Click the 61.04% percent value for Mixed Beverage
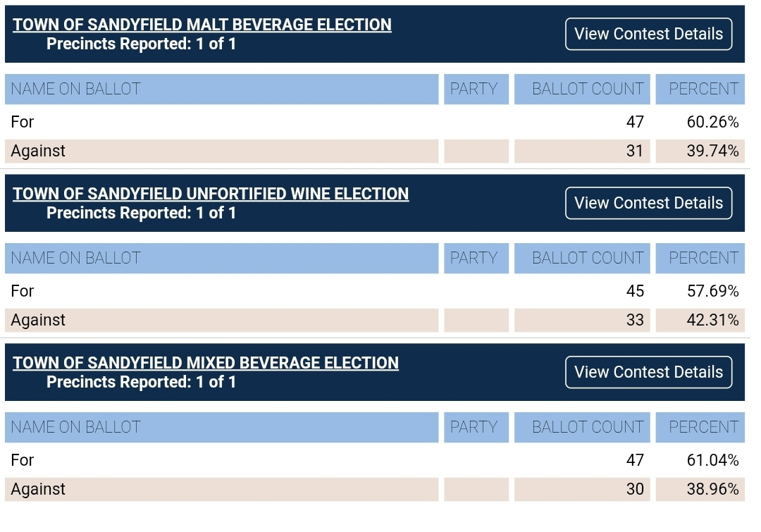 pyautogui.click(x=712, y=460)
